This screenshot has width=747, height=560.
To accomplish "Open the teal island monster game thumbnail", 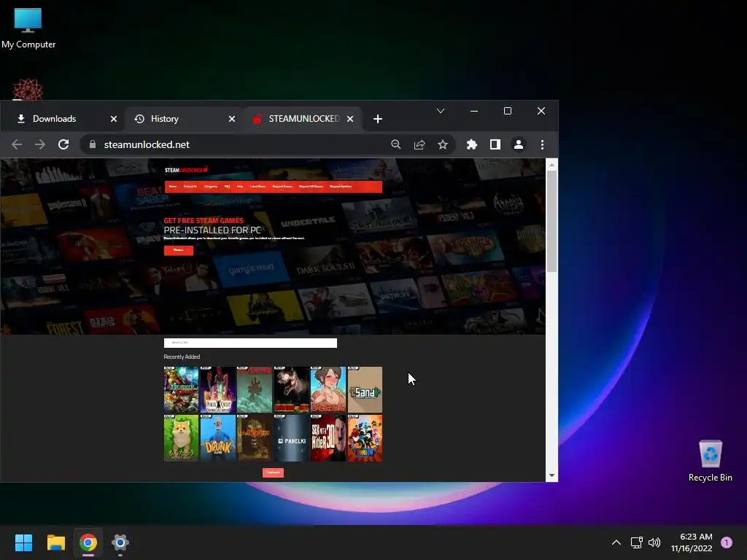I will click(x=255, y=389).
